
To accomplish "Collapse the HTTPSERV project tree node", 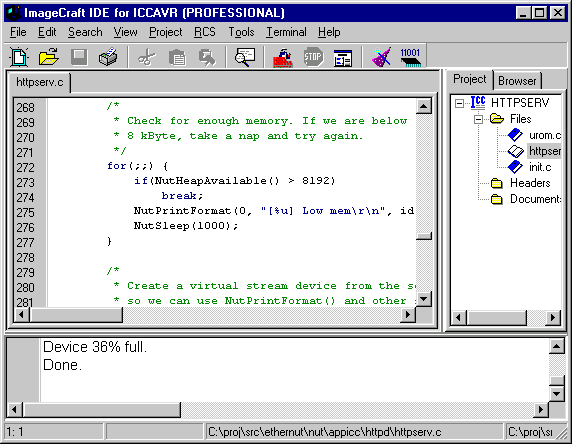I will (459, 103).
